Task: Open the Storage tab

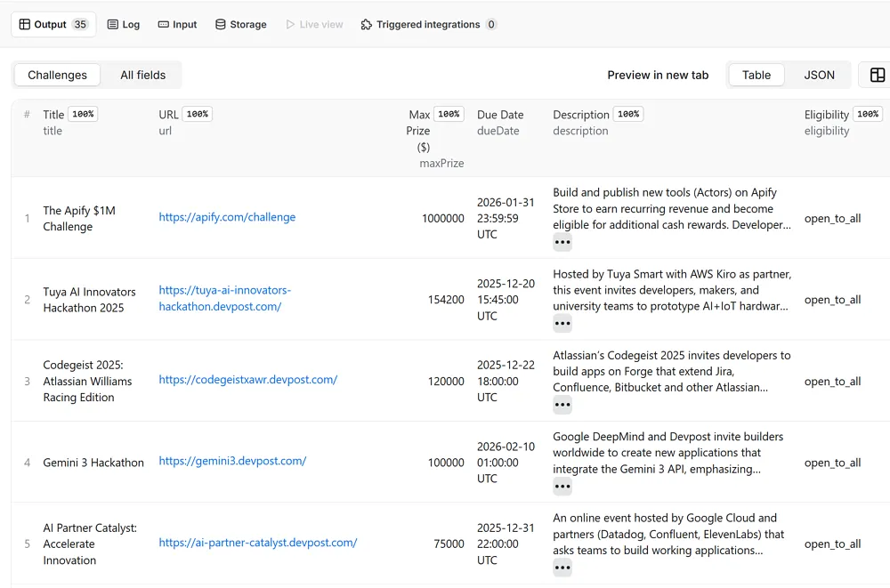Action: [x=240, y=25]
